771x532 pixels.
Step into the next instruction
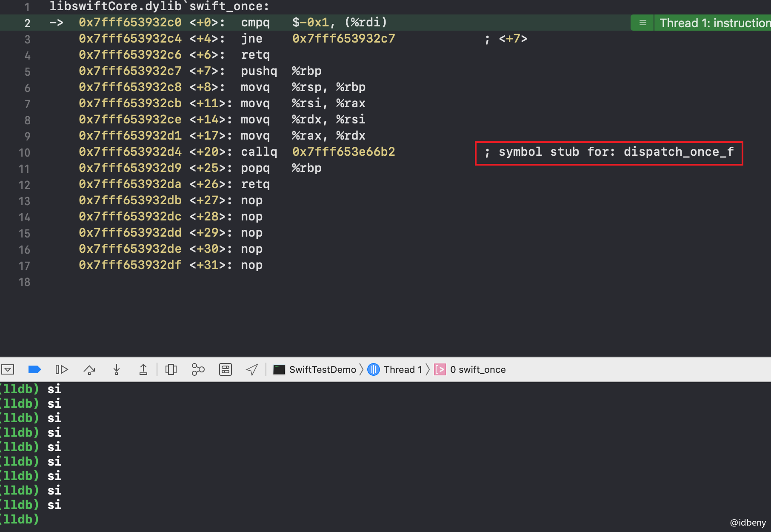[117, 369]
